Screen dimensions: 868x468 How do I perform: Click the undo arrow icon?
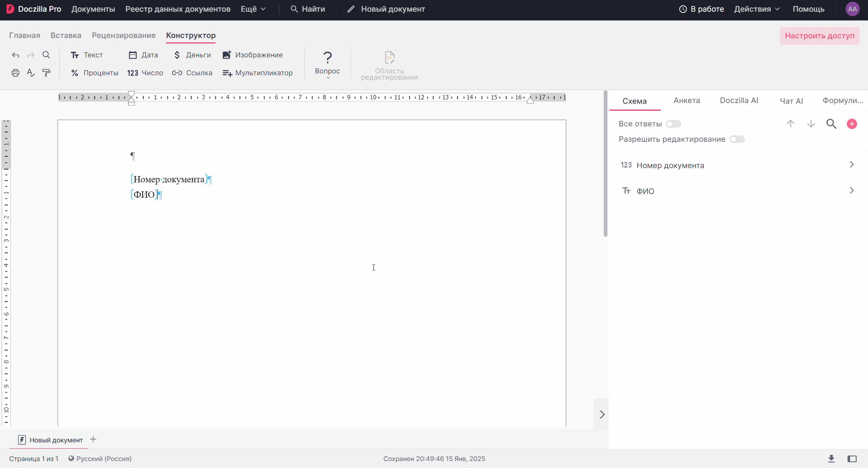coord(15,55)
